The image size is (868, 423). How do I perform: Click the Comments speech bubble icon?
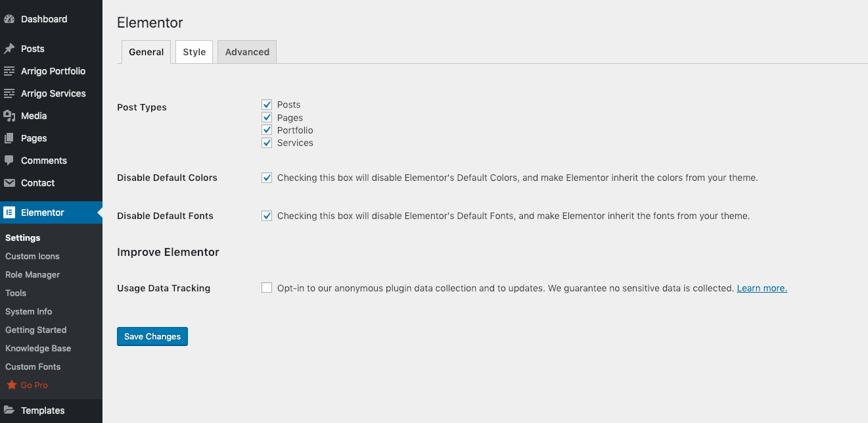coord(9,161)
